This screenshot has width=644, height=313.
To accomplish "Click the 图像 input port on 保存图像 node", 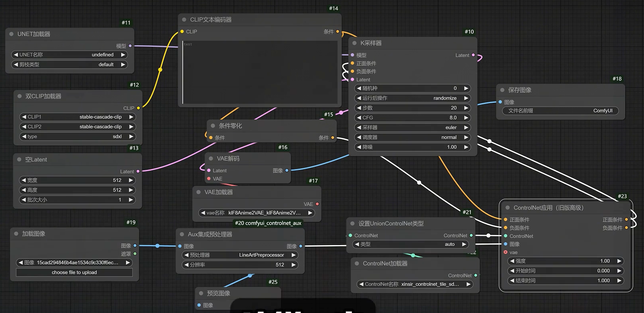I will point(500,102).
